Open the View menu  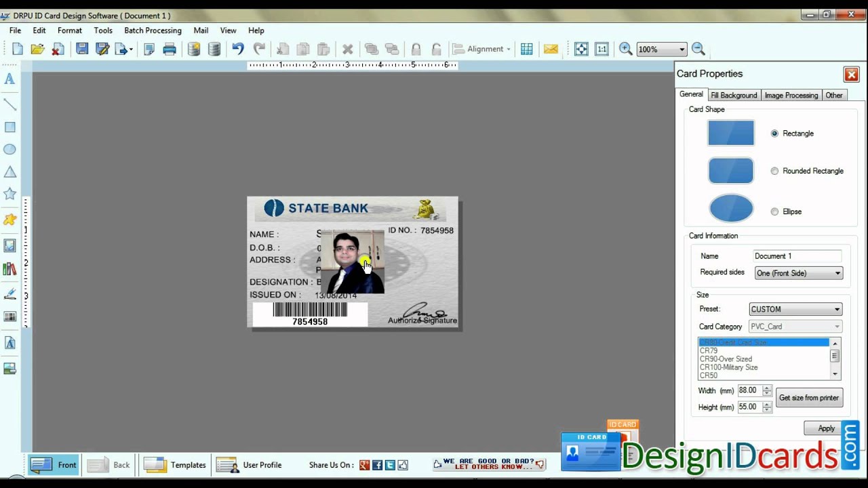pyautogui.click(x=228, y=30)
